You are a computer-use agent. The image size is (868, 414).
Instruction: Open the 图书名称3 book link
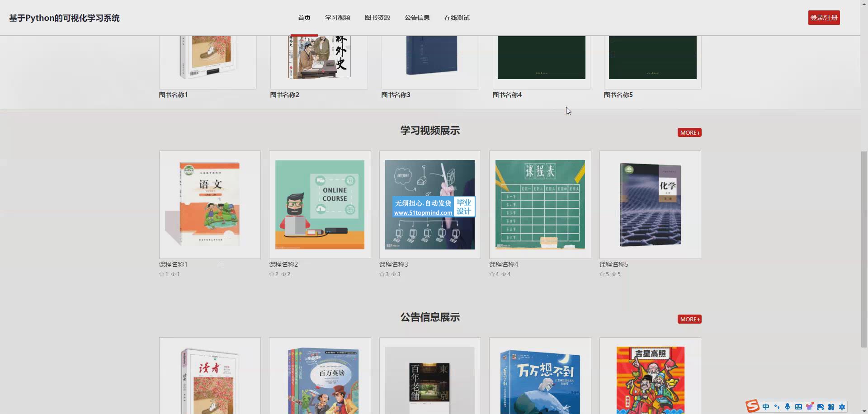click(x=396, y=95)
